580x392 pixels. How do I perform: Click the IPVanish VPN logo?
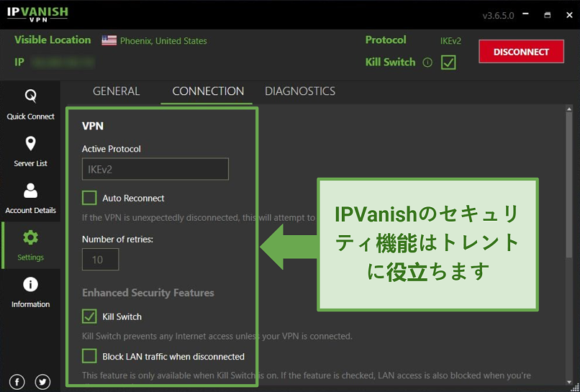(x=37, y=14)
